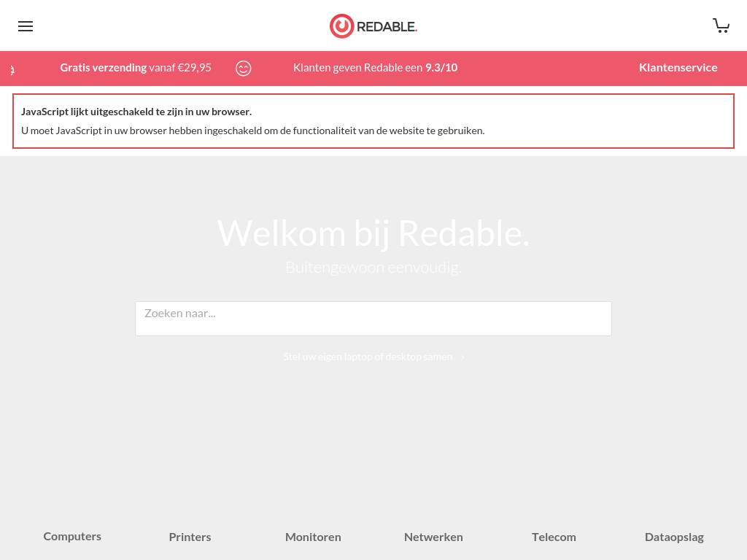Open the Netwerken category
747x560 pixels.
[x=433, y=537]
